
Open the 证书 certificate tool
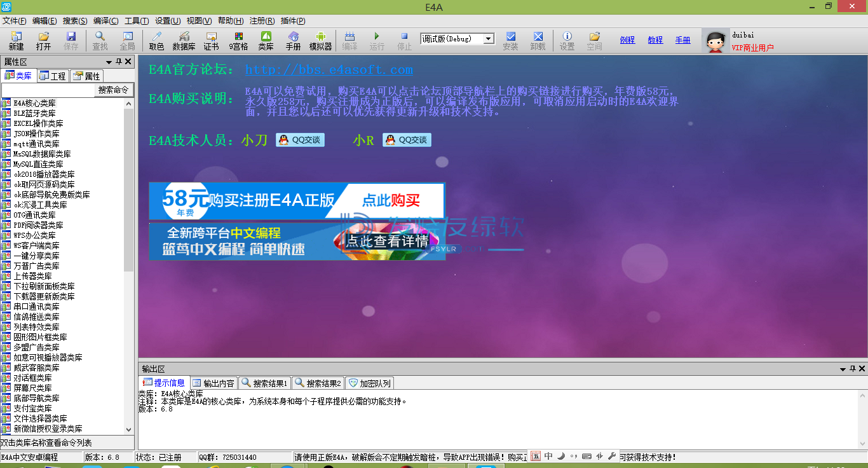click(x=211, y=41)
